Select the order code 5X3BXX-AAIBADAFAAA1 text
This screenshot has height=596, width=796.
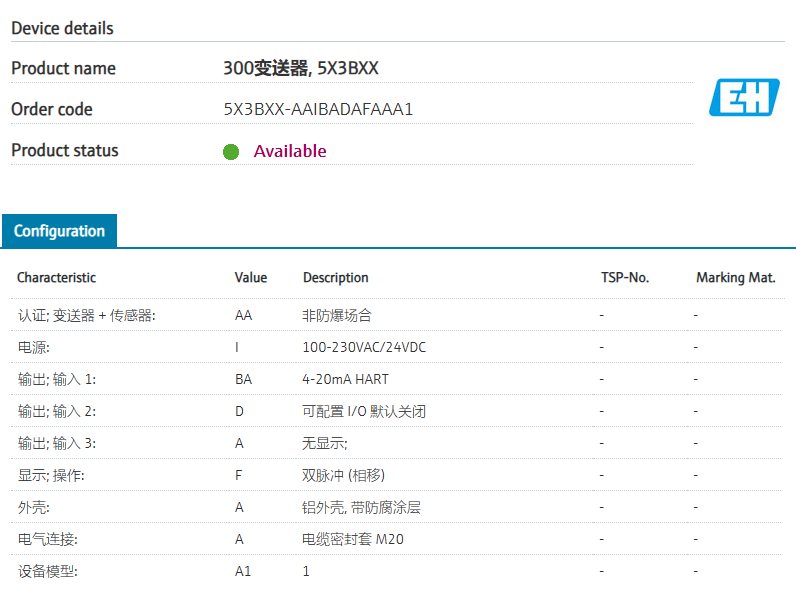coord(318,109)
